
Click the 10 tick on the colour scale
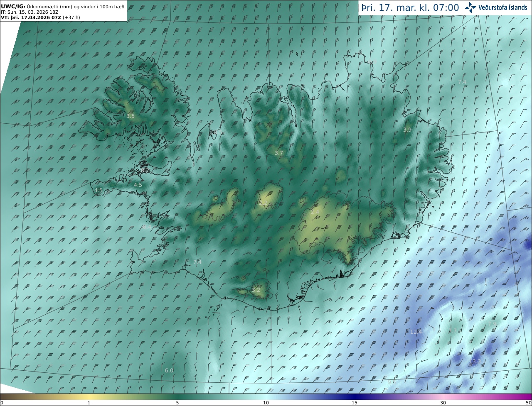coord(266,403)
